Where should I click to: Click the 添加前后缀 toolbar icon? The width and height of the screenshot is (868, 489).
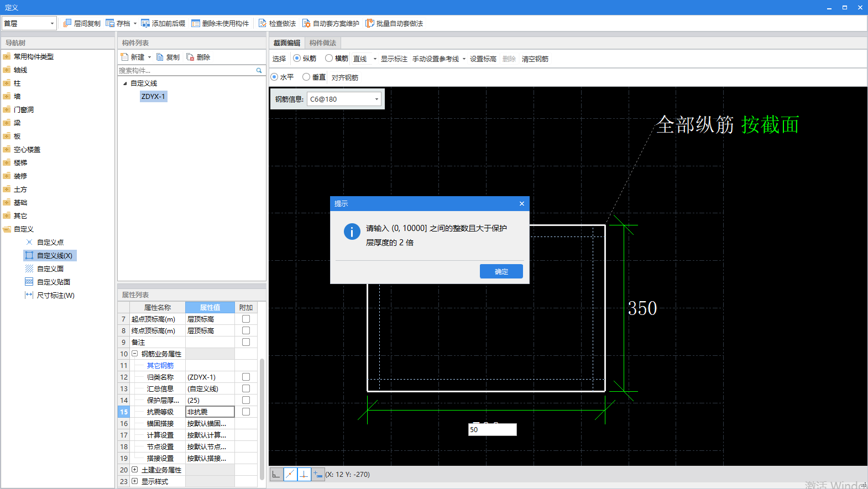click(x=145, y=23)
